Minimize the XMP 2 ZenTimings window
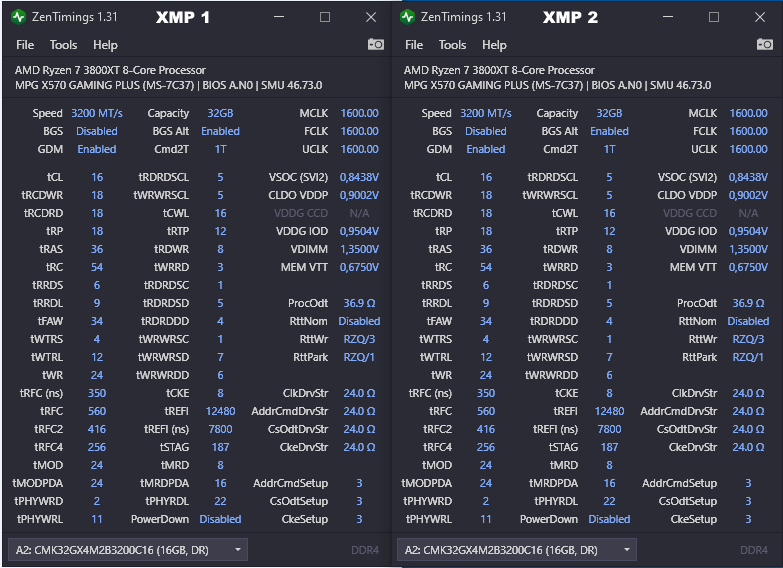Image resolution: width=783 pixels, height=568 pixels. 668,17
